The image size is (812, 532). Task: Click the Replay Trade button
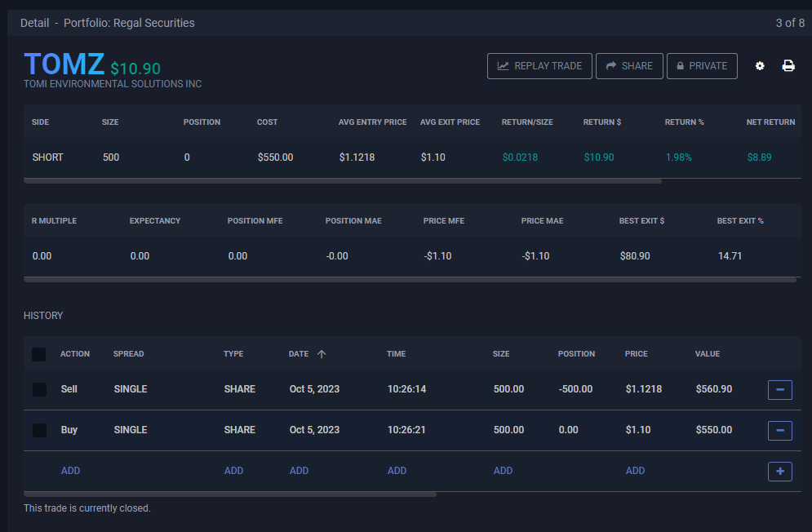(x=539, y=66)
